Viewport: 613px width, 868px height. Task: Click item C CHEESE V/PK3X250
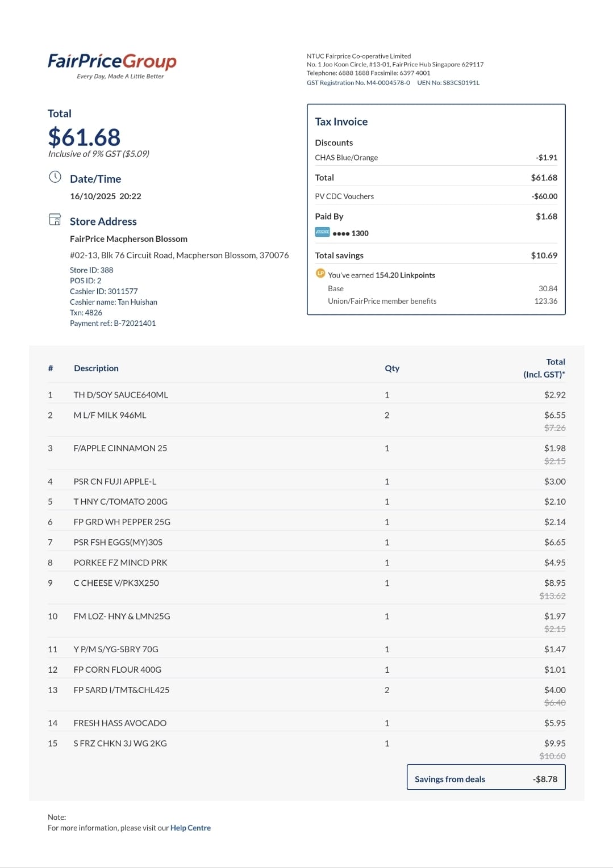(116, 584)
